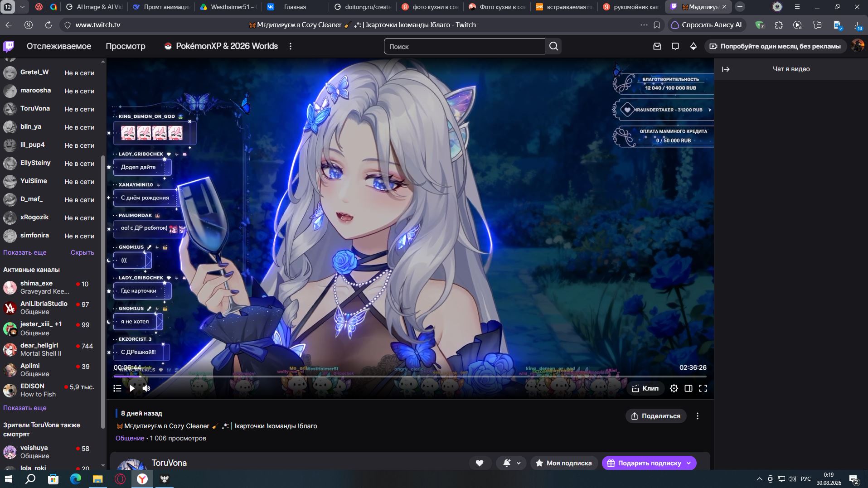Create a clip with Клип button
The width and height of the screenshot is (868, 488).
point(645,388)
